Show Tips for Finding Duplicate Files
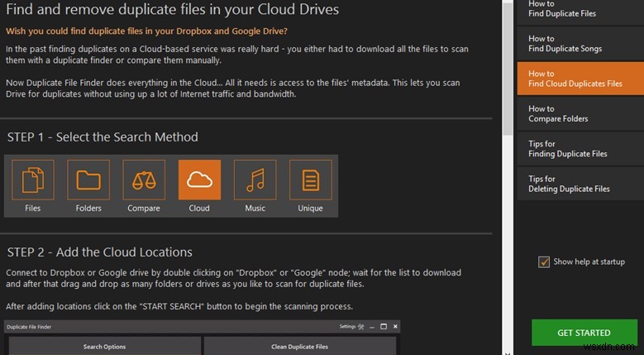This screenshot has width=644, height=355. click(x=580, y=149)
